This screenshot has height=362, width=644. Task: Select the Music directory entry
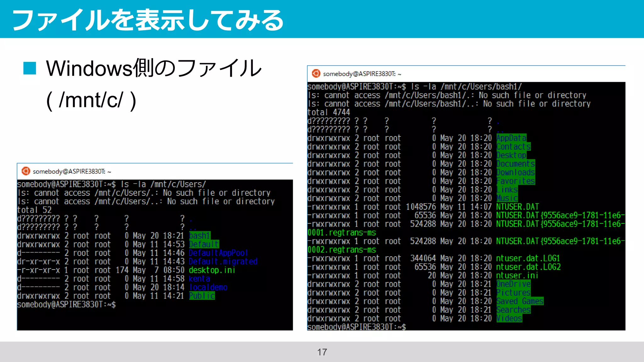(x=507, y=198)
